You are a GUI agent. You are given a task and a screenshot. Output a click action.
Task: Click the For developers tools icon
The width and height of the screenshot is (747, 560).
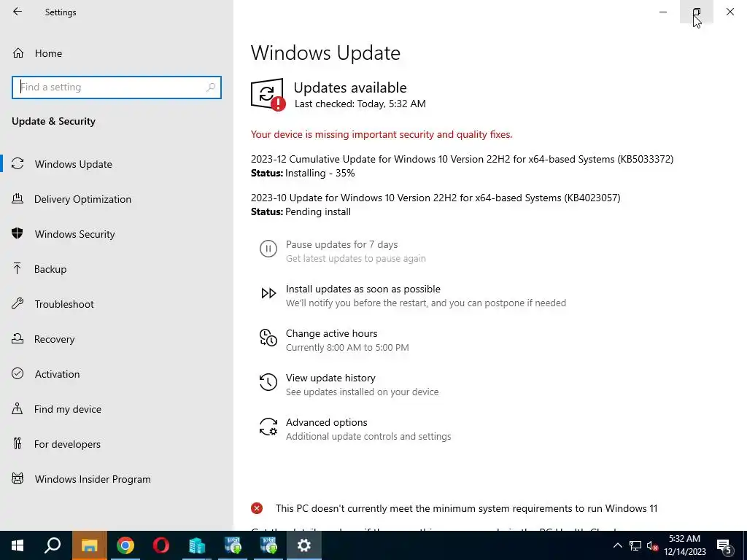pyautogui.click(x=18, y=444)
